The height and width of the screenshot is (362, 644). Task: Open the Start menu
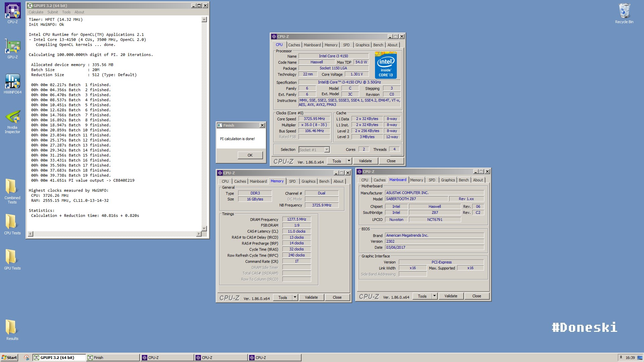(x=9, y=358)
